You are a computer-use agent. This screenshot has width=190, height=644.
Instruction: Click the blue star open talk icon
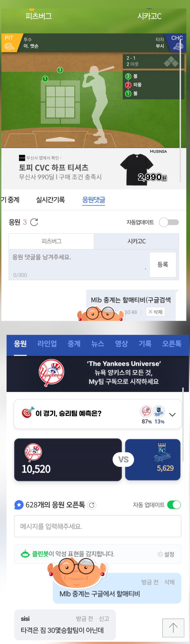(x=19, y=505)
